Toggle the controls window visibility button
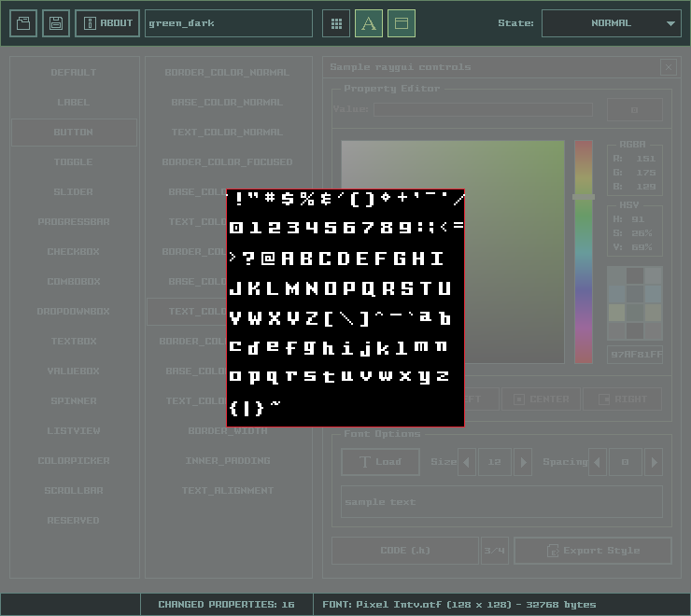Image resolution: width=691 pixels, height=616 pixels. point(402,23)
